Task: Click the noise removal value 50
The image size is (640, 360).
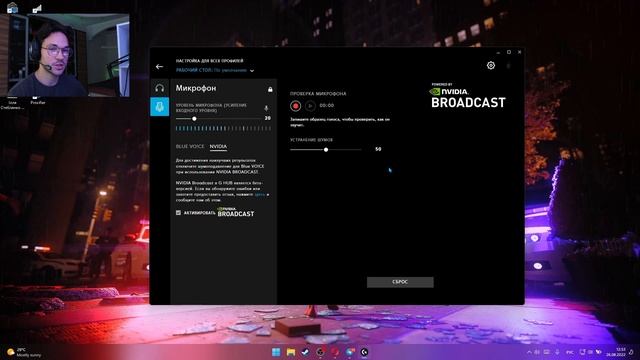Action: [x=378, y=149]
